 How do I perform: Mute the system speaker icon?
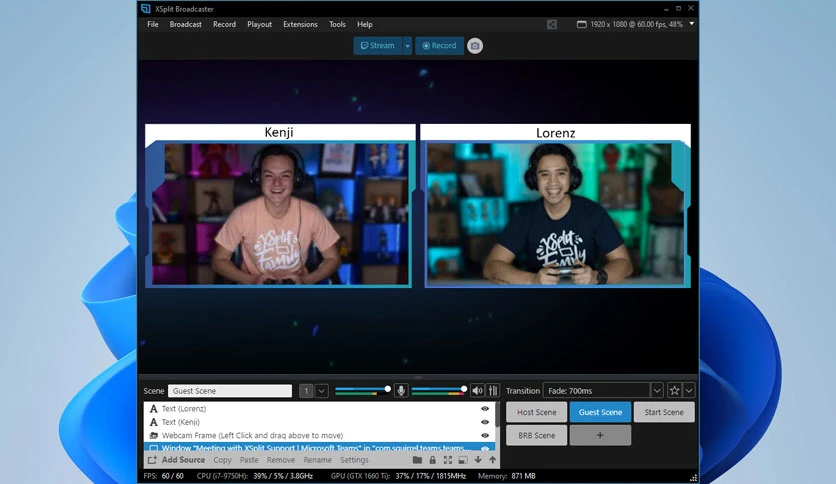coord(477,390)
